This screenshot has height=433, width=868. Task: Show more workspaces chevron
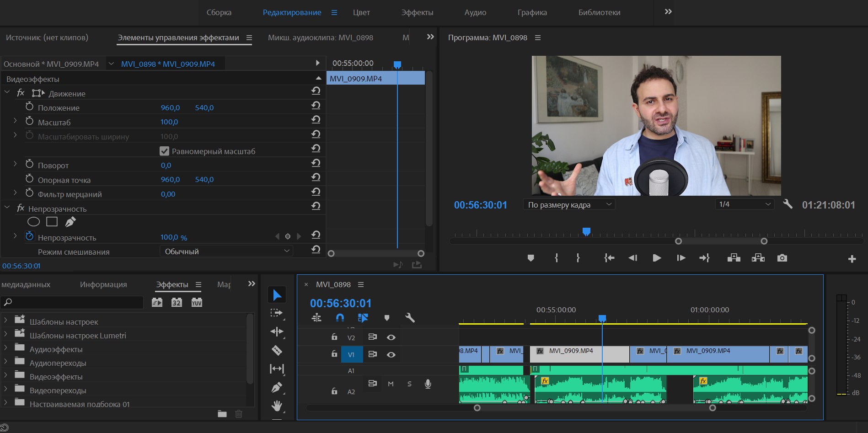(x=668, y=12)
